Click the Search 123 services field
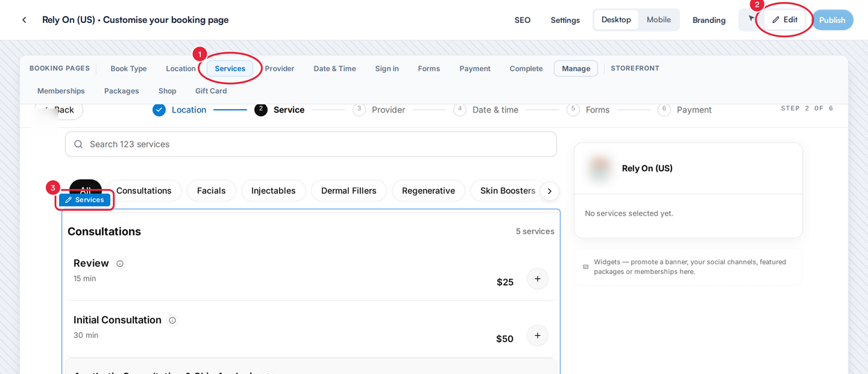 tap(311, 144)
